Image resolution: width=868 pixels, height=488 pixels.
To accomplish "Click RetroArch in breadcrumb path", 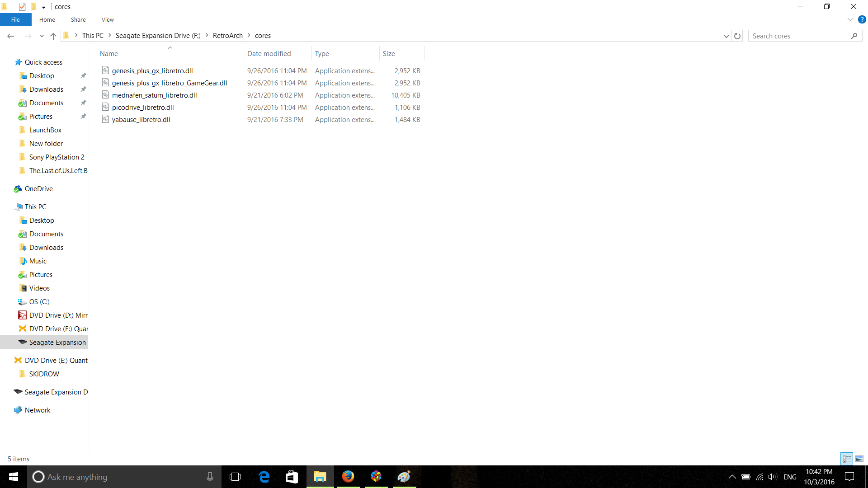I will pos(228,35).
